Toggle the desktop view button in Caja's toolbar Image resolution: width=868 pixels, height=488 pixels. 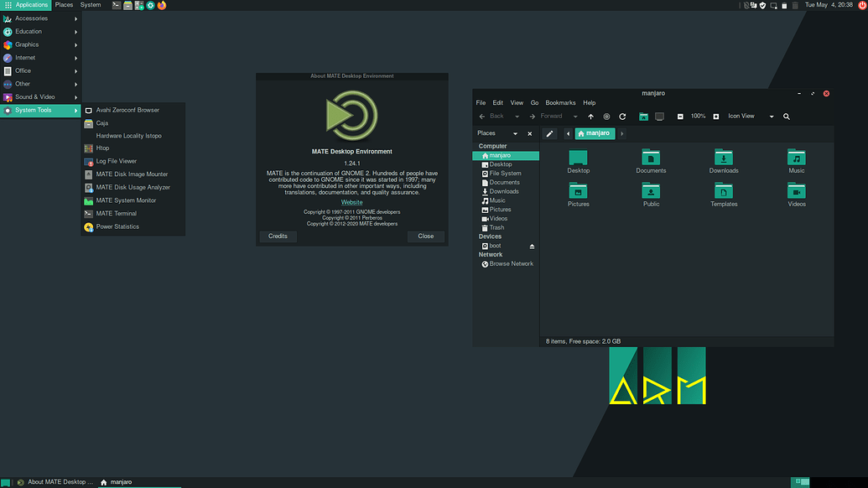click(x=658, y=116)
